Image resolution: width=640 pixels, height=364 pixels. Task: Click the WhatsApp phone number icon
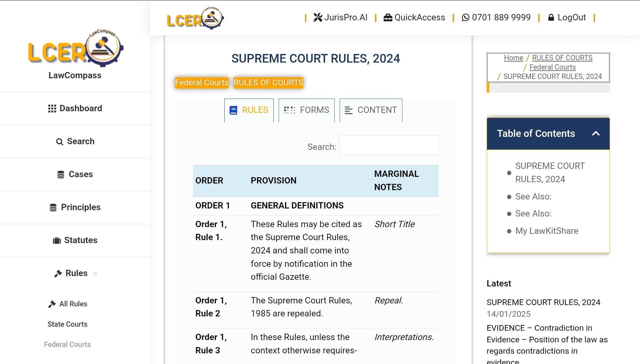[465, 17]
